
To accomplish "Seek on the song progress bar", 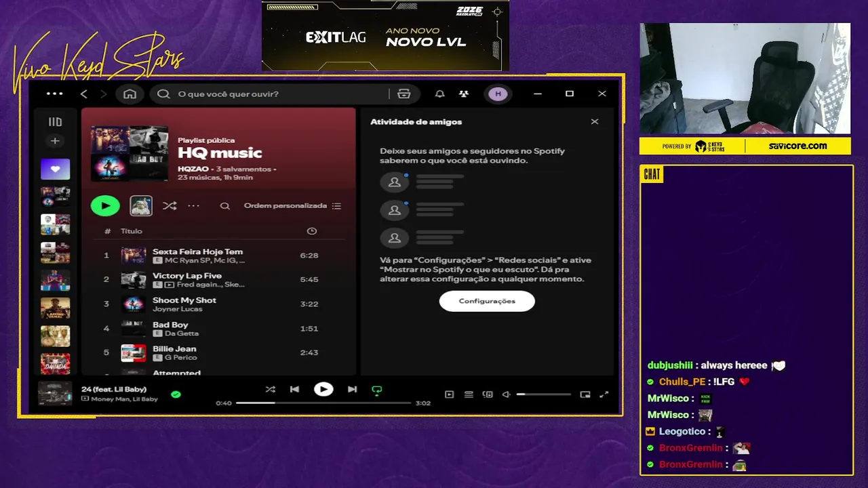I will (323, 403).
